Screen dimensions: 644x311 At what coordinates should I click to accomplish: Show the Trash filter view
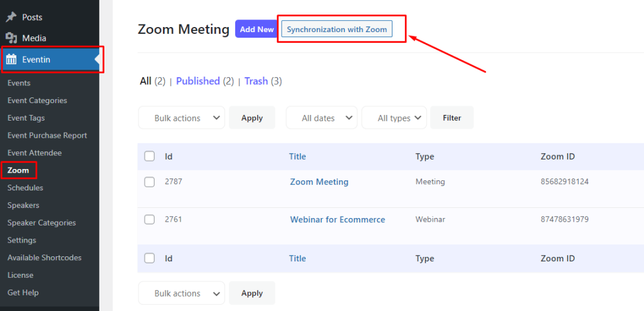pyautogui.click(x=256, y=81)
